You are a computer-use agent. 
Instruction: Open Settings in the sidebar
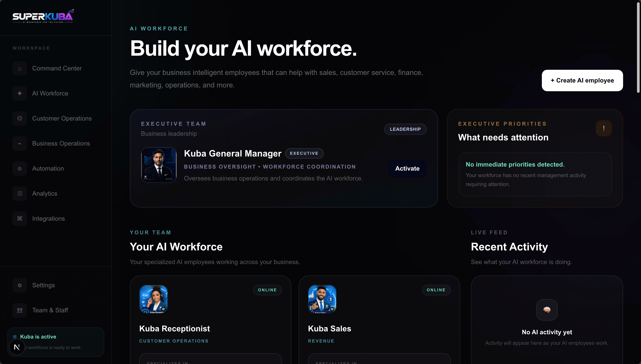[x=56, y=285]
